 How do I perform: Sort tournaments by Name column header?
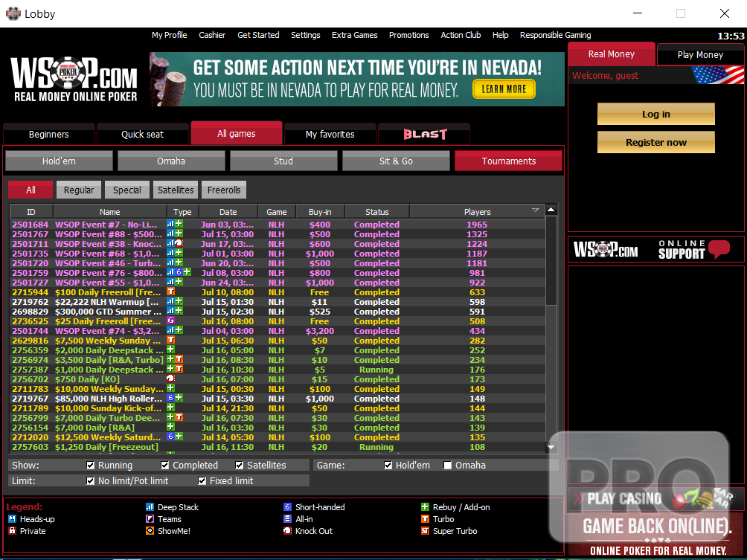tap(110, 212)
